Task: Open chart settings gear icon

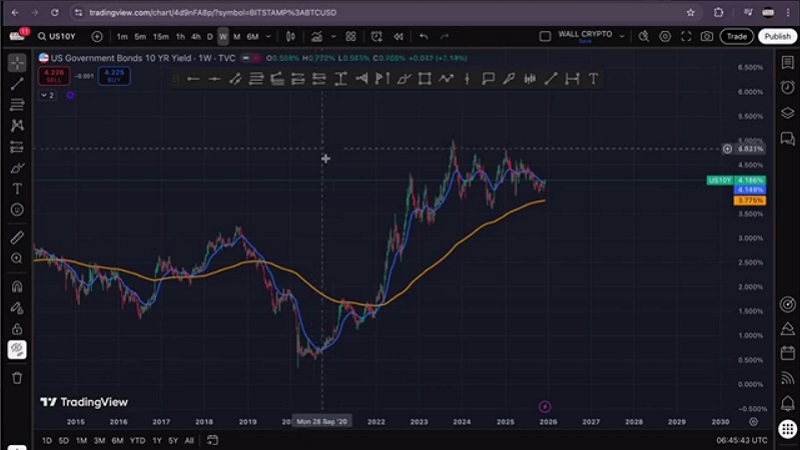Action: [x=665, y=37]
